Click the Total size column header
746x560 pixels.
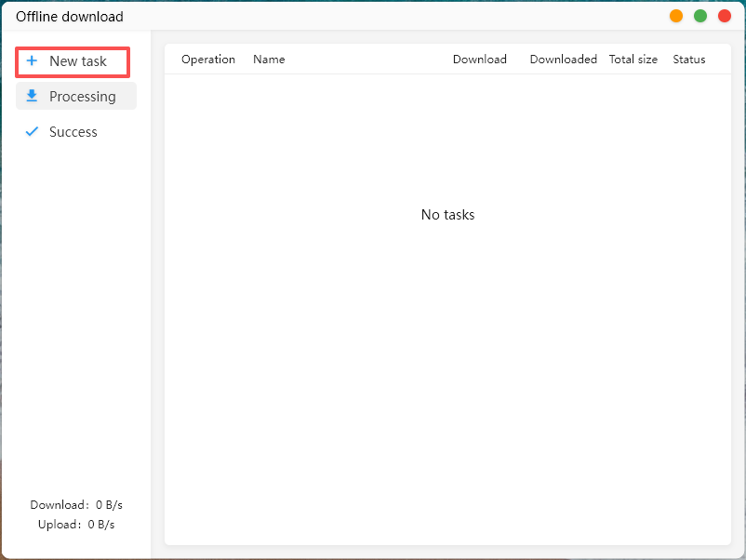[x=633, y=60]
